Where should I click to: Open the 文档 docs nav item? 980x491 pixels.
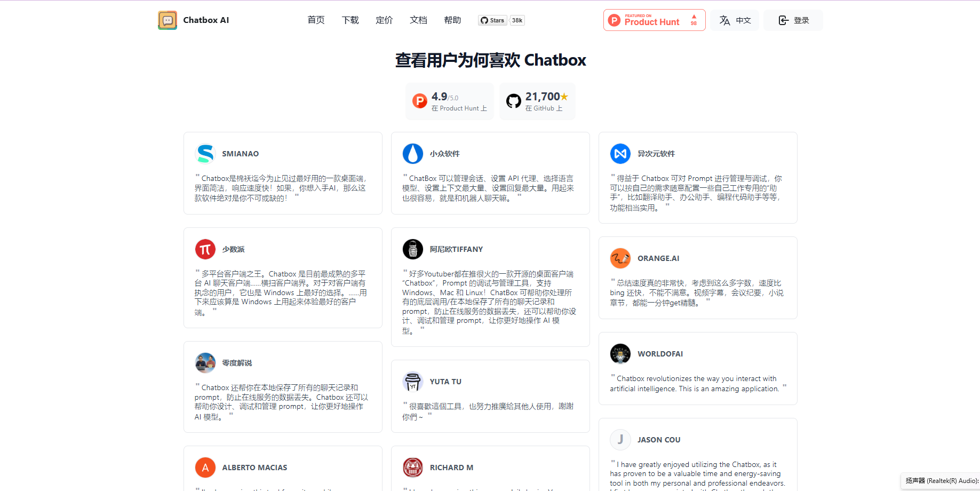(418, 20)
